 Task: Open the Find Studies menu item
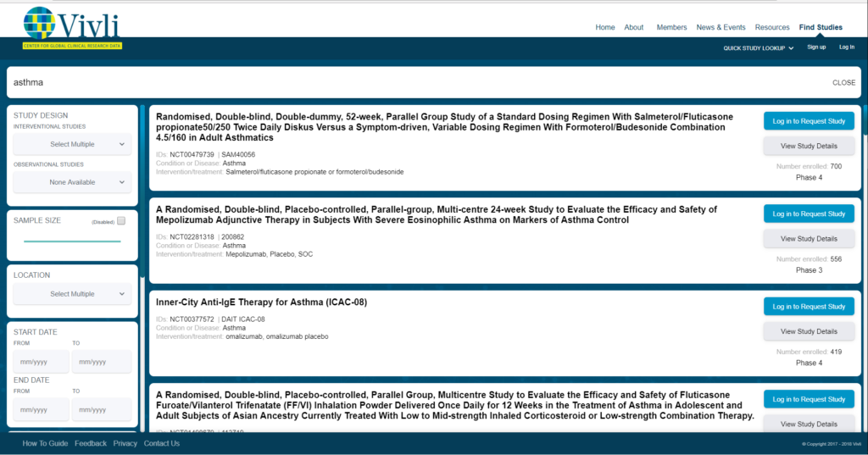coord(820,27)
